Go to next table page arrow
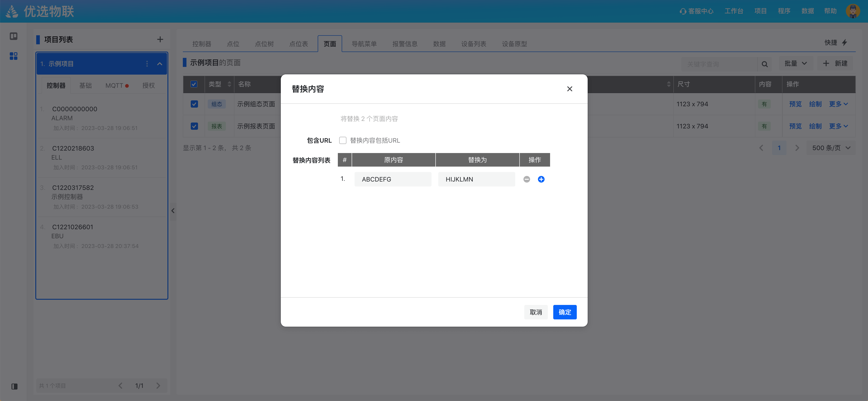Screen dimensions: 868x401 (x=797, y=148)
